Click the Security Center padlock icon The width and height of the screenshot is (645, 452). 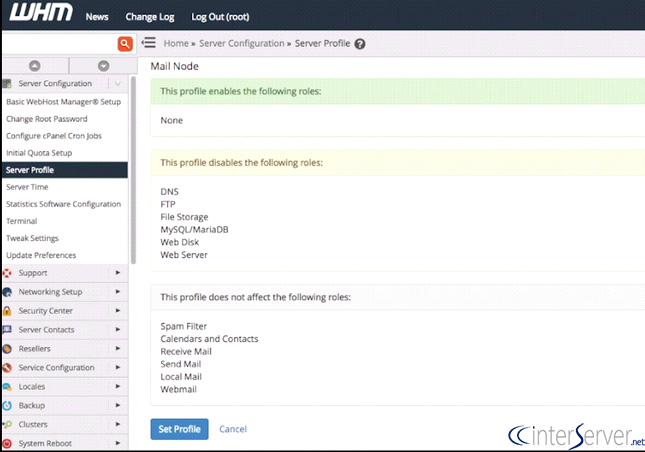click(7, 311)
